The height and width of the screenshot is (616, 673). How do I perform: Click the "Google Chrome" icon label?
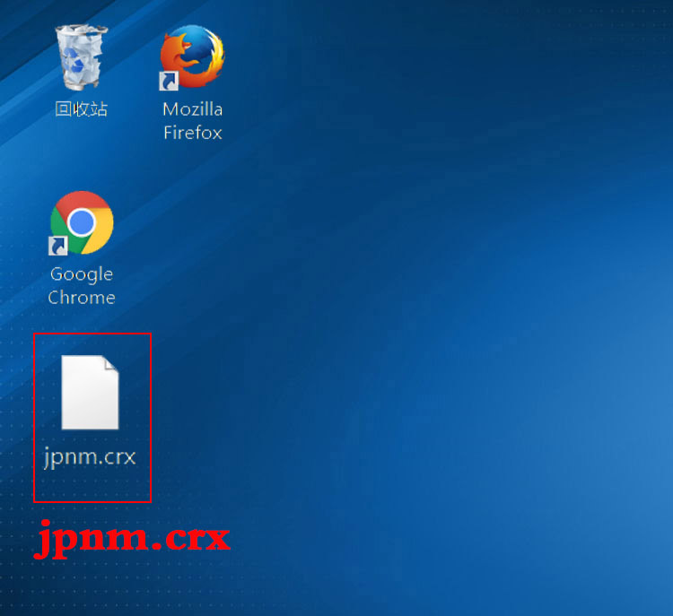pyautogui.click(x=82, y=286)
